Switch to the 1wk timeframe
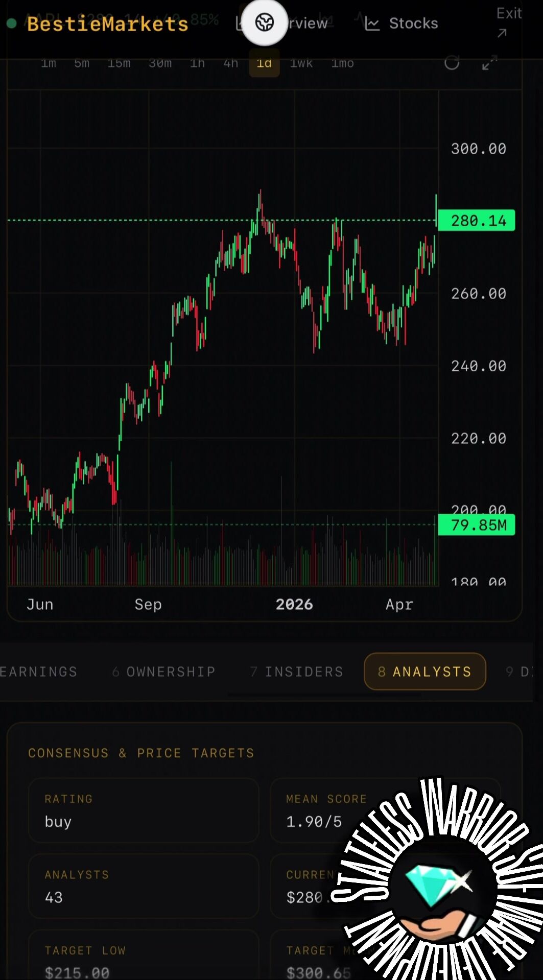 [x=301, y=63]
